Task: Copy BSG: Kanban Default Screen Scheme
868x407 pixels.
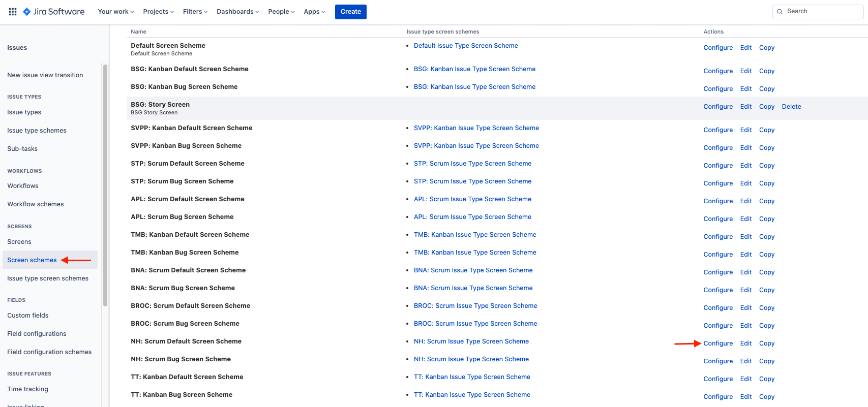Action: coord(767,71)
